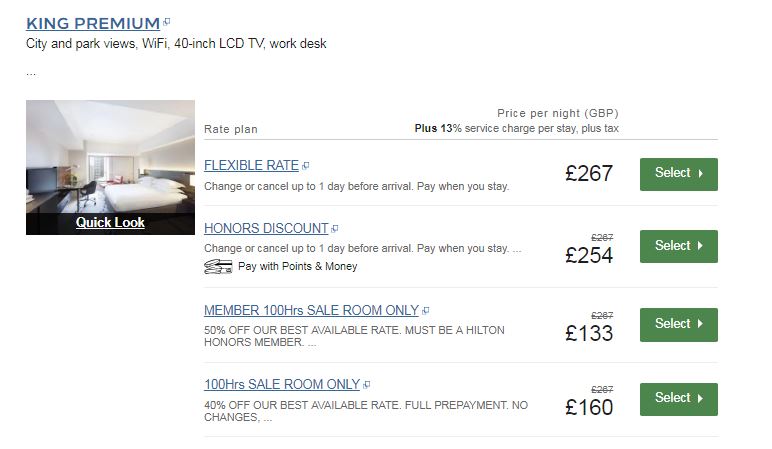Expand the 50% off member rate description ellipsis
This screenshot has width=772, height=449.
313,343
